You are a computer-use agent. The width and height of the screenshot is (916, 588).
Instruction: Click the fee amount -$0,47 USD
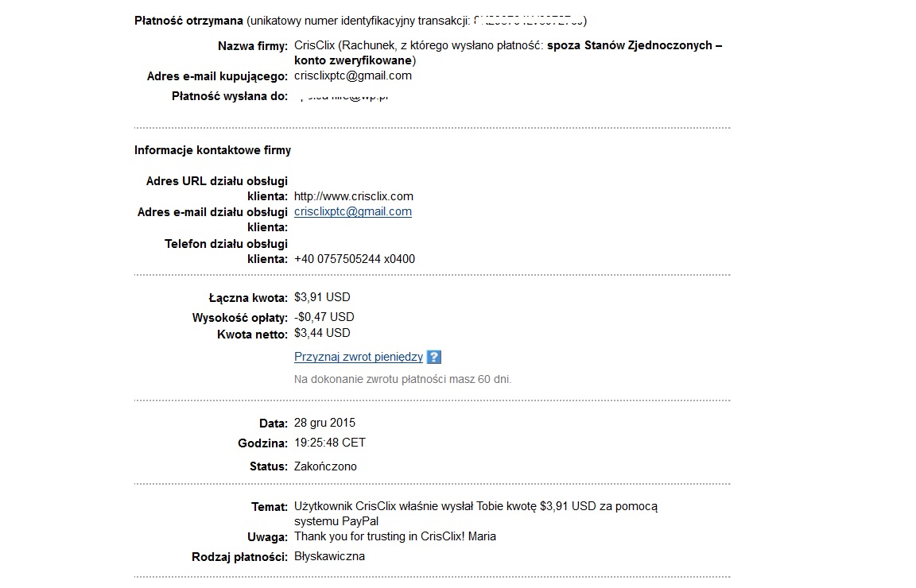[x=324, y=317]
